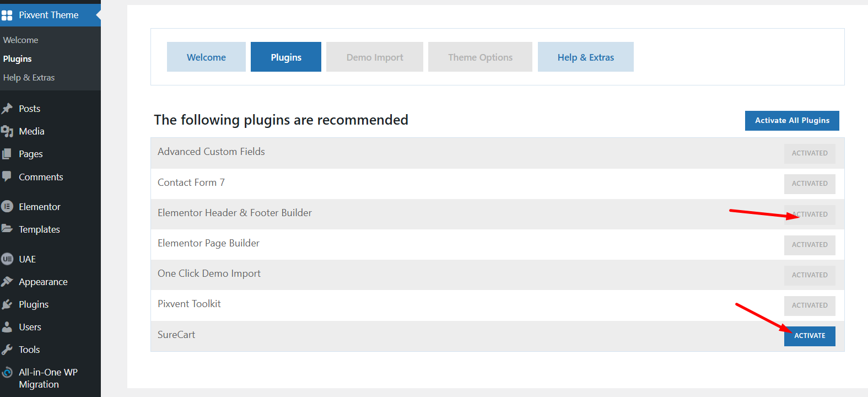Select the Demo Import tab
This screenshot has width=868, height=397.
click(375, 57)
